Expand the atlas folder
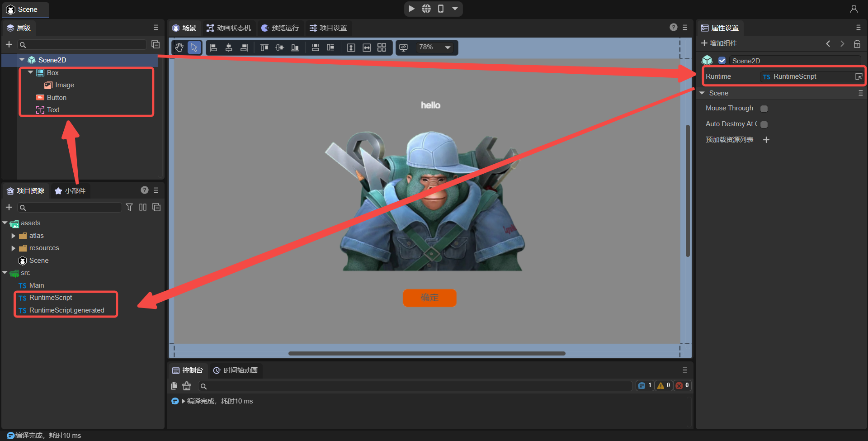 [13, 236]
